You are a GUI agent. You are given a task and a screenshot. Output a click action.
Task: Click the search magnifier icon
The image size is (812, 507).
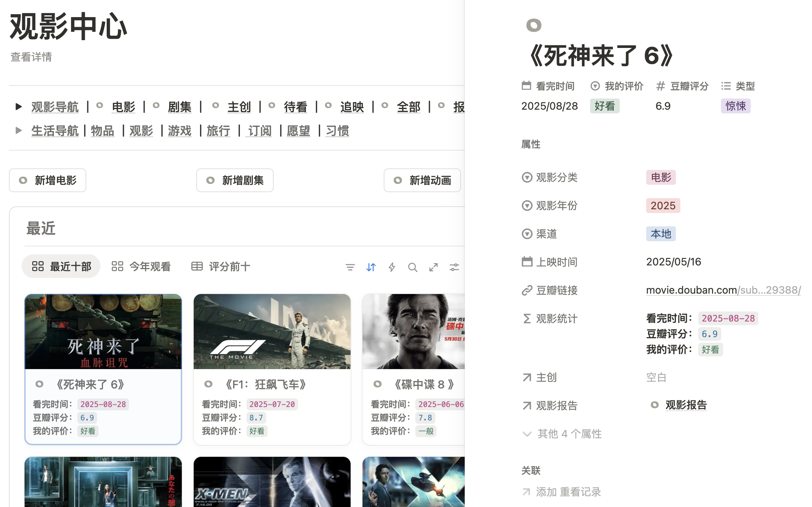[412, 267]
